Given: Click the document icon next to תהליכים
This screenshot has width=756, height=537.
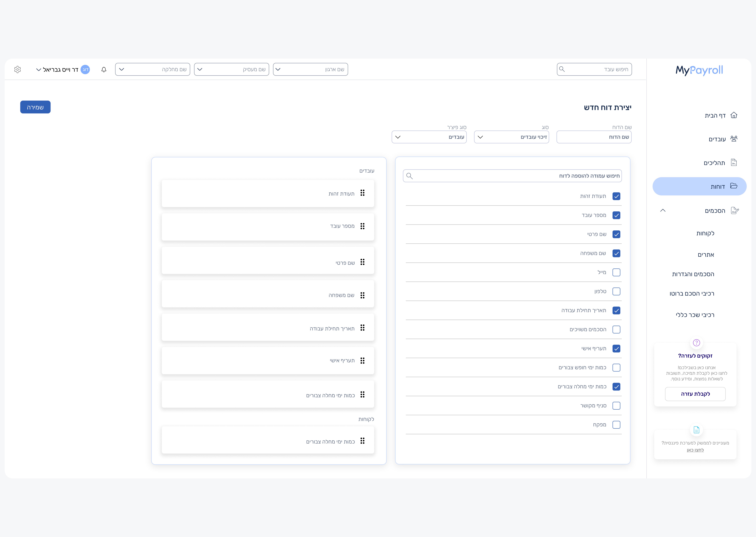Looking at the screenshot, I should tap(734, 163).
